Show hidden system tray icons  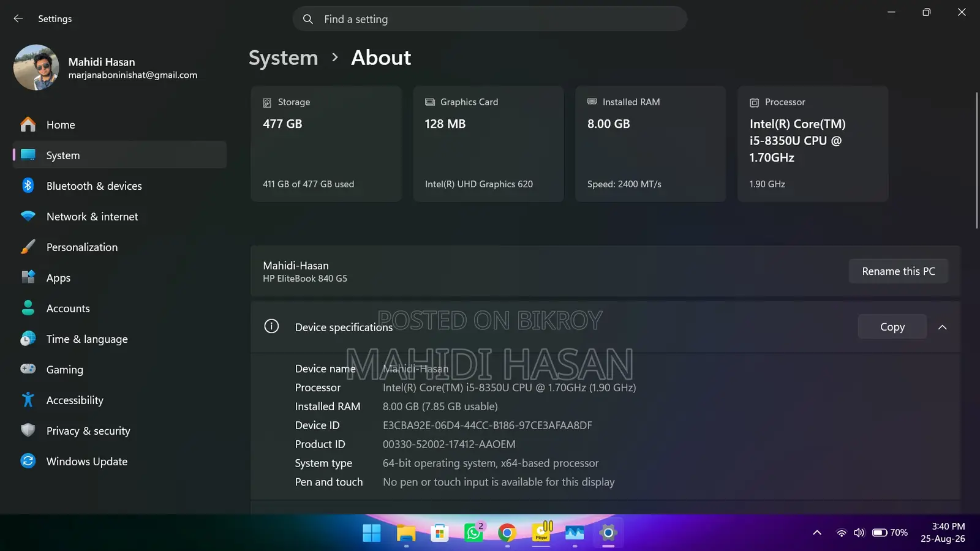point(817,533)
